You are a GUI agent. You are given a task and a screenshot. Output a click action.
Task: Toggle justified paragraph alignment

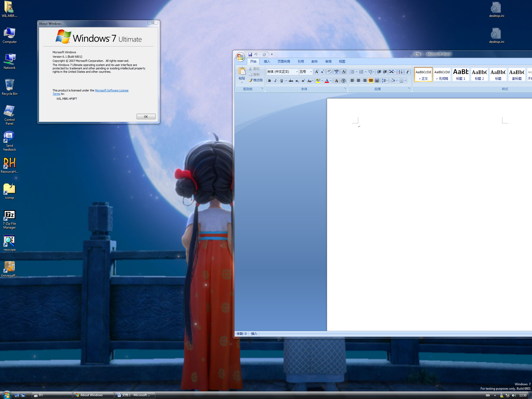pyautogui.click(x=371, y=81)
